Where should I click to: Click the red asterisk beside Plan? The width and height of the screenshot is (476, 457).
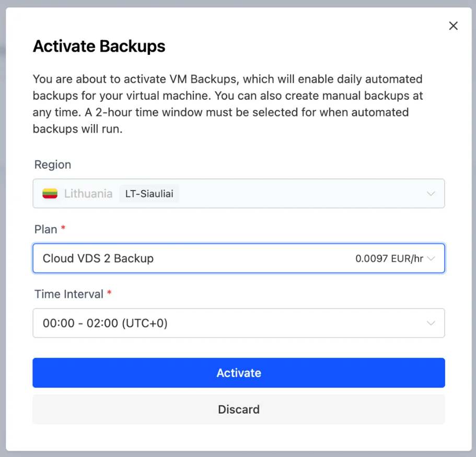click(x=63, y=229)
